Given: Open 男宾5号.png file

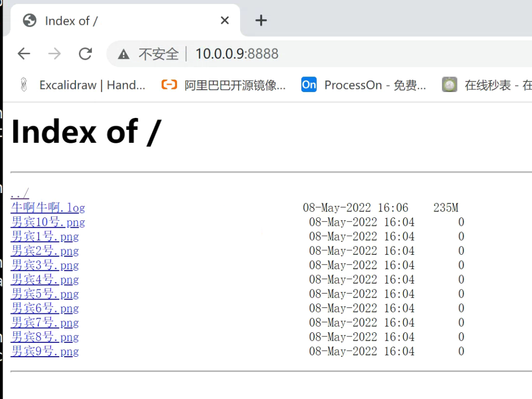Looking at the screenshot, I should pyautogui.click(x=45, y=294).
